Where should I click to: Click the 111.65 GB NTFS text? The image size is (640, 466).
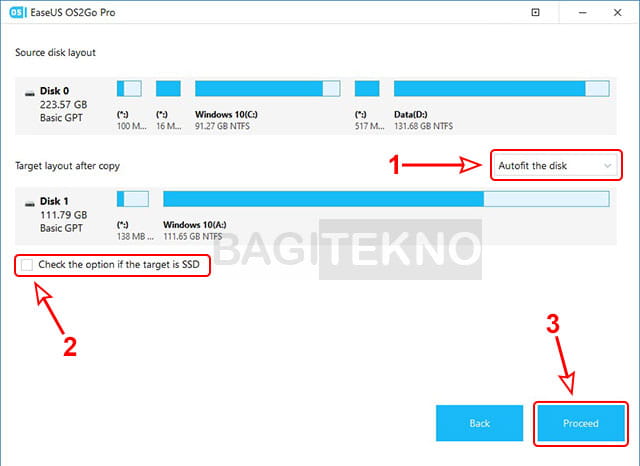tap(193, 236)
